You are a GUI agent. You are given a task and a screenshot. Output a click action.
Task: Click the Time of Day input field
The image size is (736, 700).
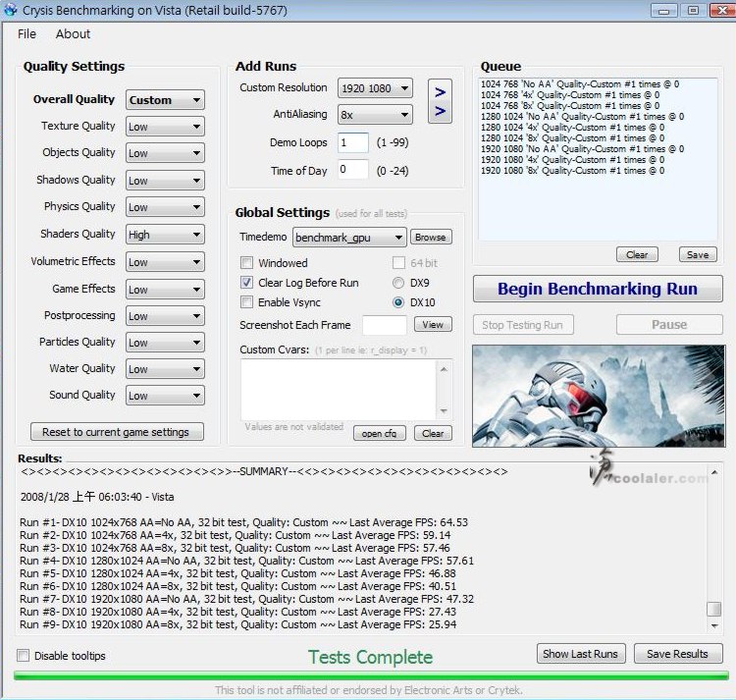point(353,170)
